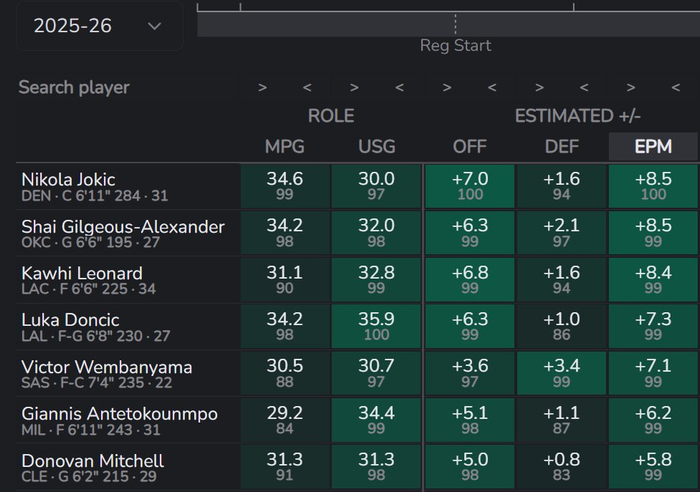Open Nikola Jokic's player page

coord(67,179)
